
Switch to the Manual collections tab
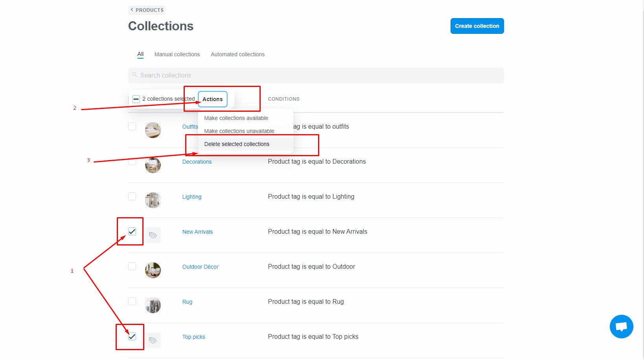click(x=177, y=54)
